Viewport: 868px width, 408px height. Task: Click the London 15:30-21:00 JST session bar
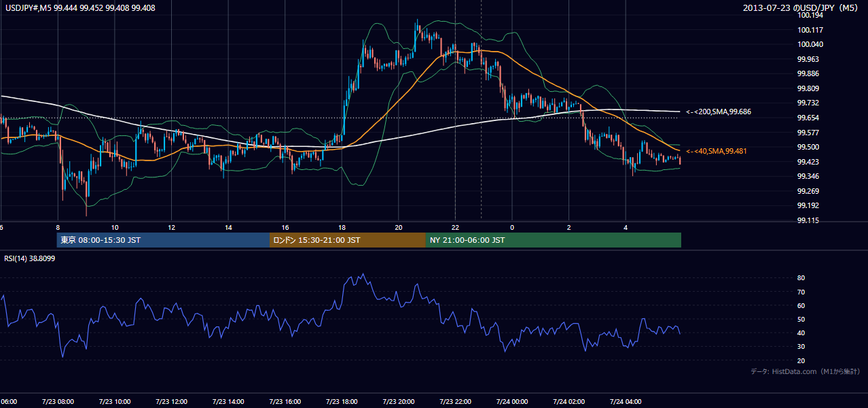pyautogui.click(x=348, y=240)
